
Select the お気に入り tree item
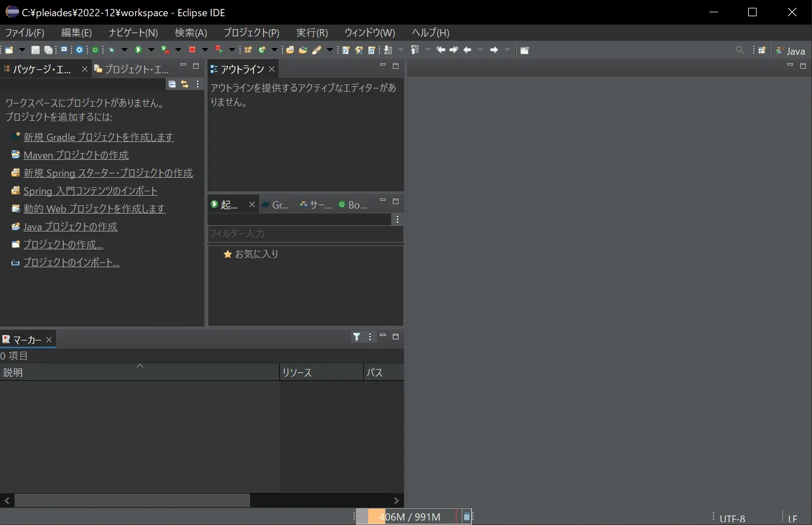pyautogui.click(x=251, y=254)
